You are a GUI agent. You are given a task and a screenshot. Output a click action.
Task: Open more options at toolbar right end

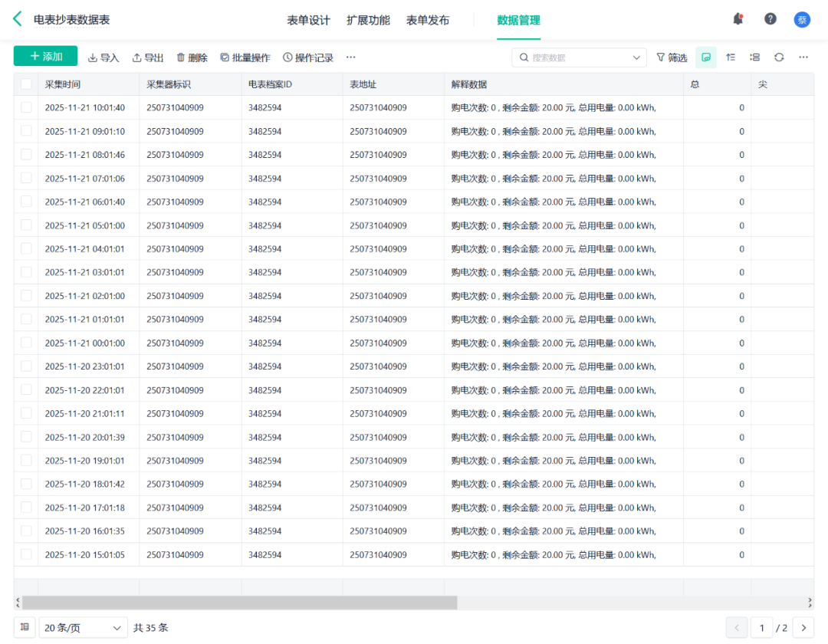803,57
